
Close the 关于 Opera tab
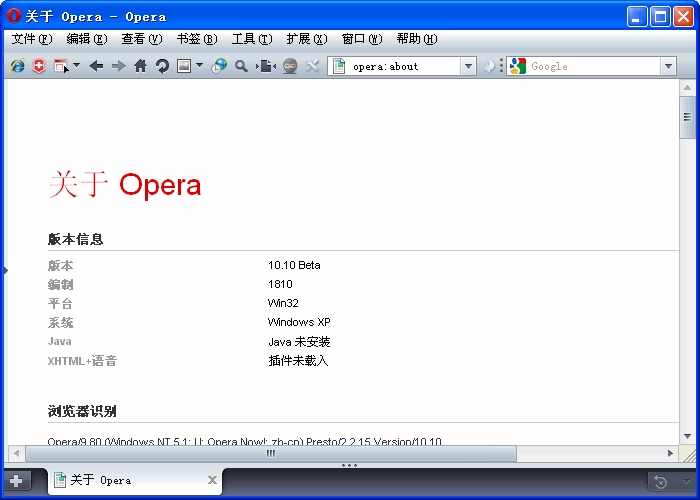pos(212,481)
